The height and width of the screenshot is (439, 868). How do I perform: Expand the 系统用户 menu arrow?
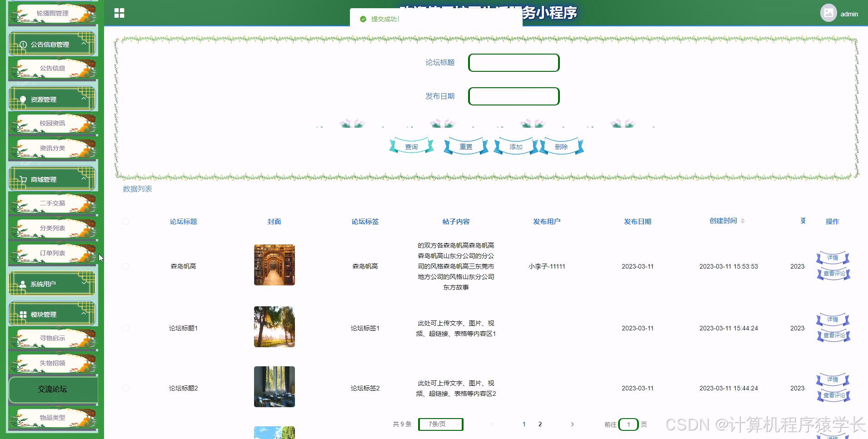[84, 283]
